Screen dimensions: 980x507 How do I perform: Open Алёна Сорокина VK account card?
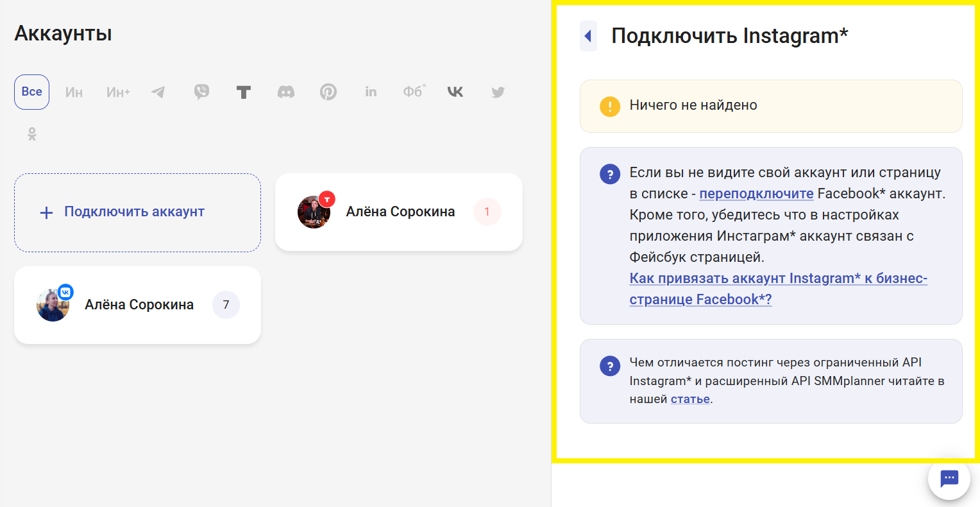pos(138,305)
